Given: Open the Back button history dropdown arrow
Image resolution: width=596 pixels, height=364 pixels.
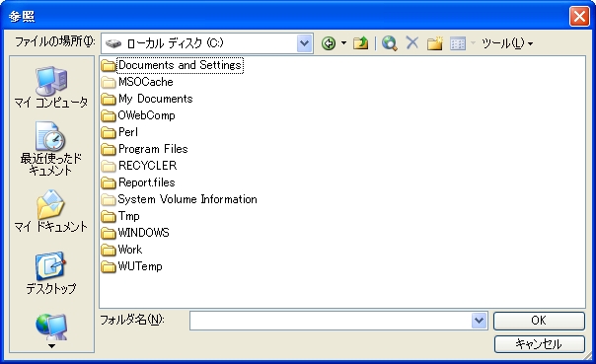Looking at the screenshot, I should click(343, 43).
